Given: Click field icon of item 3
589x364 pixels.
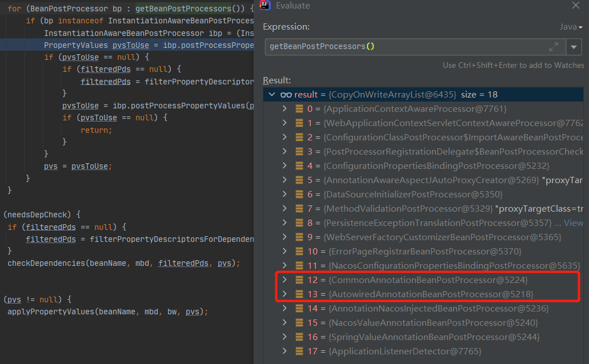Looking at the screenshot, I should point(299,152).
